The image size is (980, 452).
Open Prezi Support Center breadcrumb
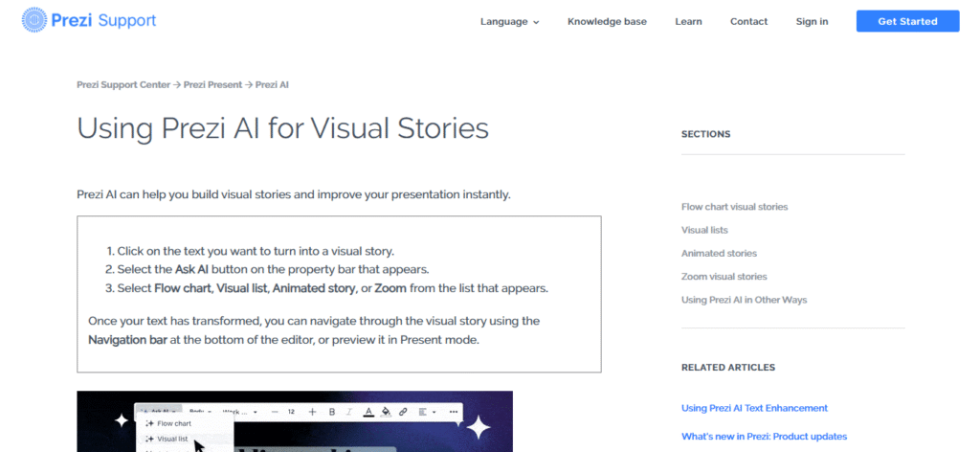[x=123, y=84]
